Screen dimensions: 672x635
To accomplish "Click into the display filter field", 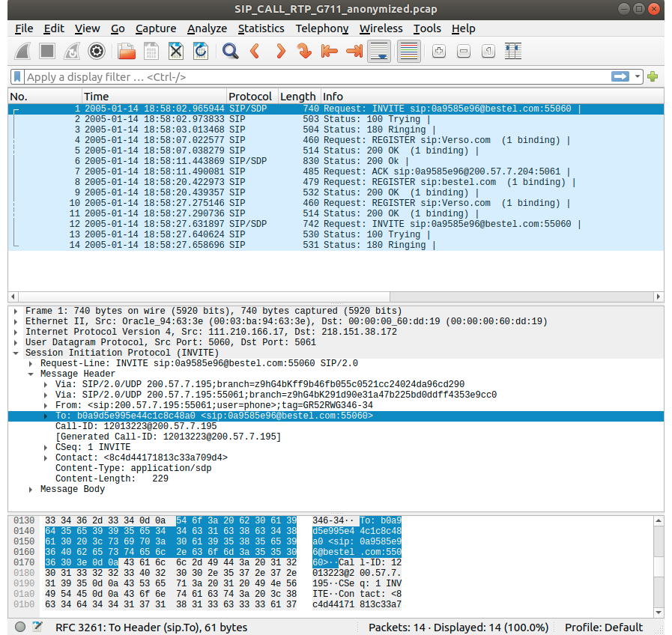I will click(300, 77).
